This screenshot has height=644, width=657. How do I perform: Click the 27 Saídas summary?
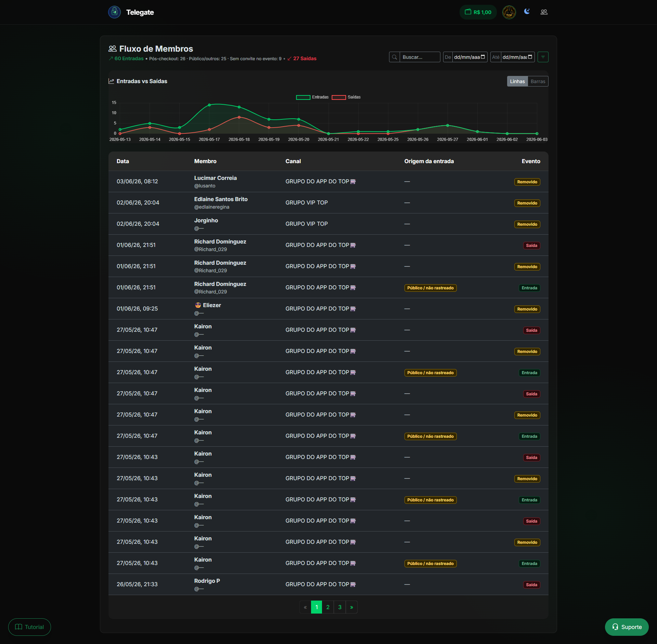302,58
